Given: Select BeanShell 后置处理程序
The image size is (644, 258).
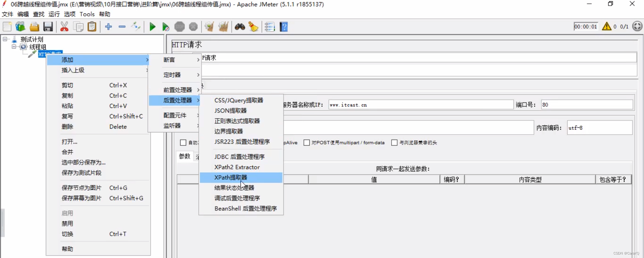Looking at the screenshot, I should pos(241,208).
